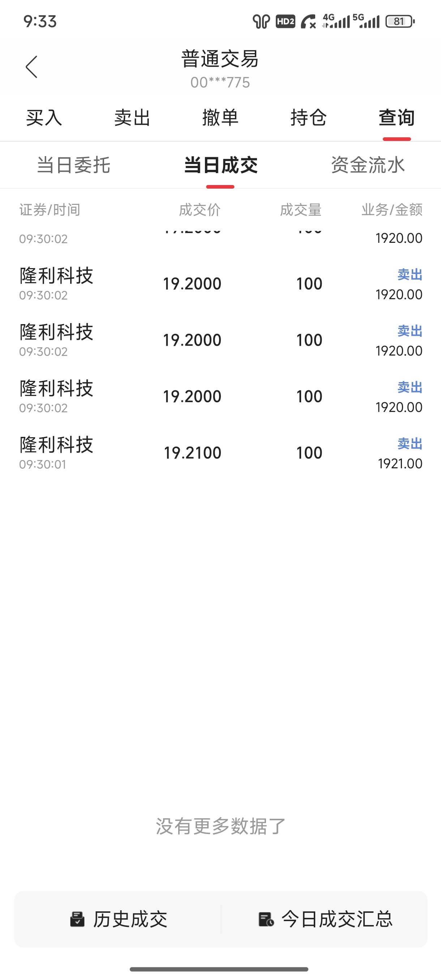Switch to the 卖出 tab
Viewport: 441px width, 980px height.
[x=132, y=117]
